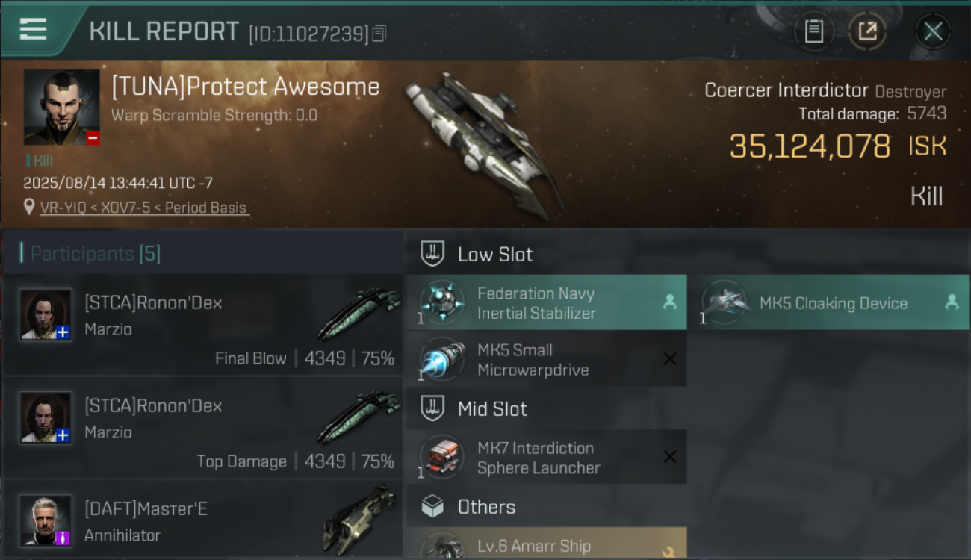The height and width of the screenshot is (560, 971).
Task: Click the MK5 Small Microwarpdrive icon
Action: [x=442, y=359]
